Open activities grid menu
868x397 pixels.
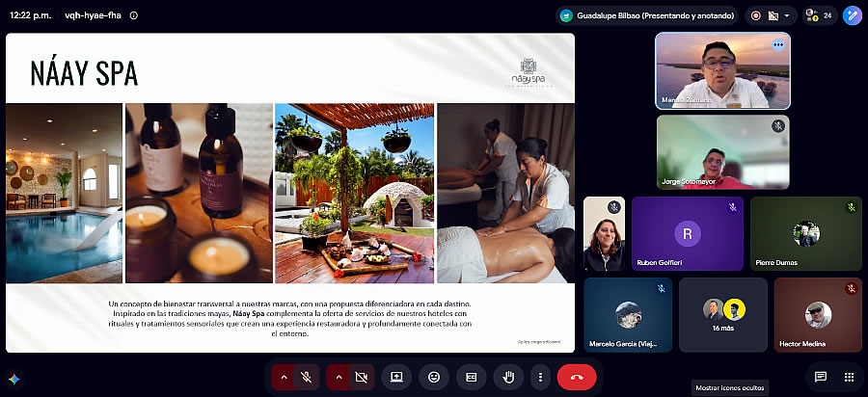point(849,377)
